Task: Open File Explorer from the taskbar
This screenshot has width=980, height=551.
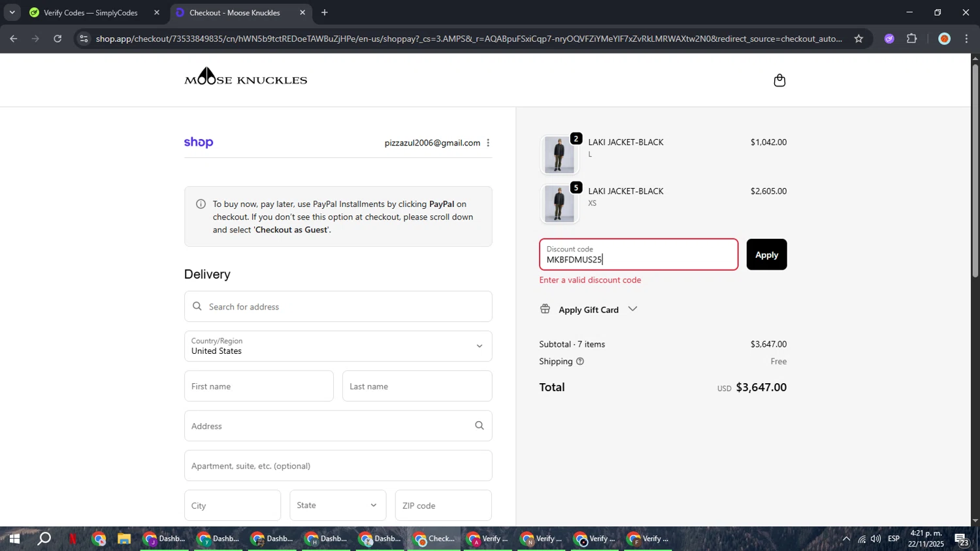Action: point(124,539)
